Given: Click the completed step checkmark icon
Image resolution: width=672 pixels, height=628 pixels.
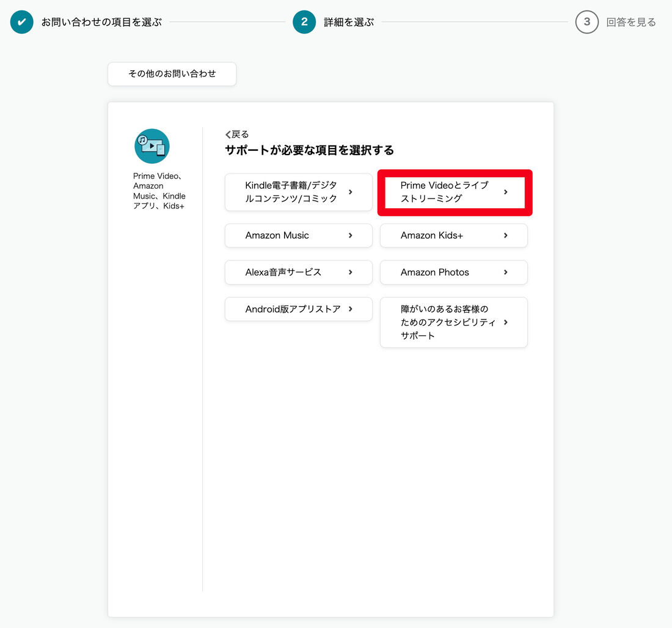Looking at the screenshot, I should pos(22,22).
